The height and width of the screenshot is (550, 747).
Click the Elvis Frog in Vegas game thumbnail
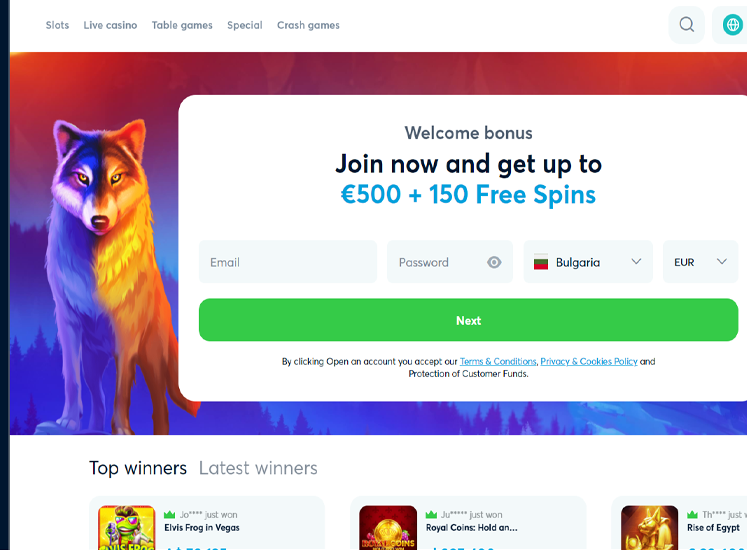[127, 528]
